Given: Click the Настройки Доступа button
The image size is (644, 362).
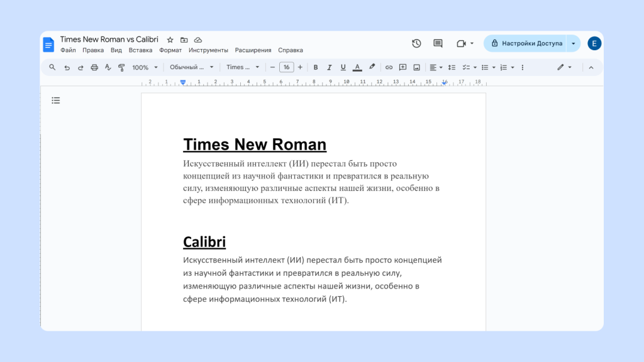Looking at the screenshot, I should point(532,43).
